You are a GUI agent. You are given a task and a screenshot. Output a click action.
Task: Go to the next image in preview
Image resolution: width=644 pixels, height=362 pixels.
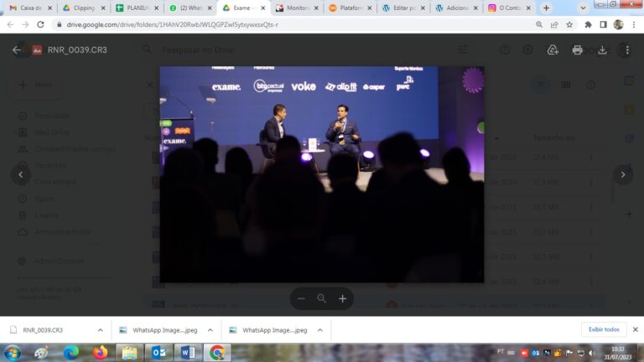pyautogui.click(x=622, y=175)
